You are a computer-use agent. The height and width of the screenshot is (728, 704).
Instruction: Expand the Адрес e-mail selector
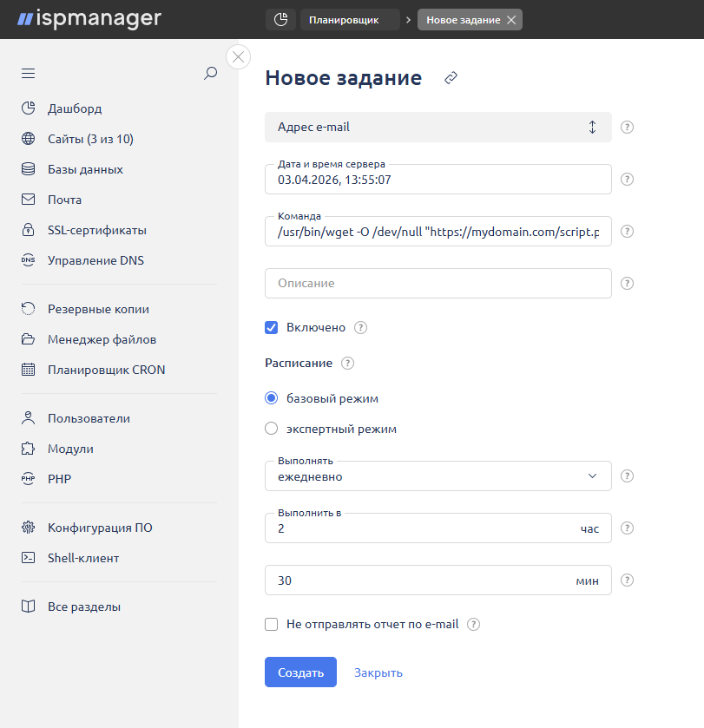point(438,127)
